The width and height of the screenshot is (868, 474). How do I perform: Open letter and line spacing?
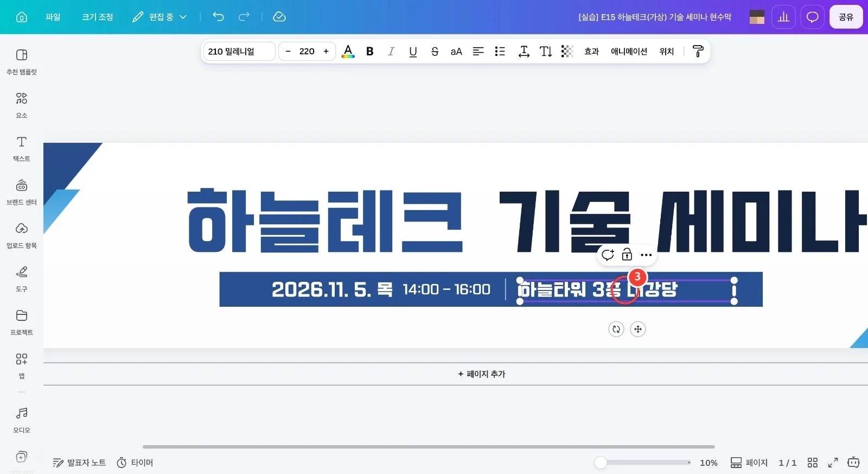(x=524, y=52)
